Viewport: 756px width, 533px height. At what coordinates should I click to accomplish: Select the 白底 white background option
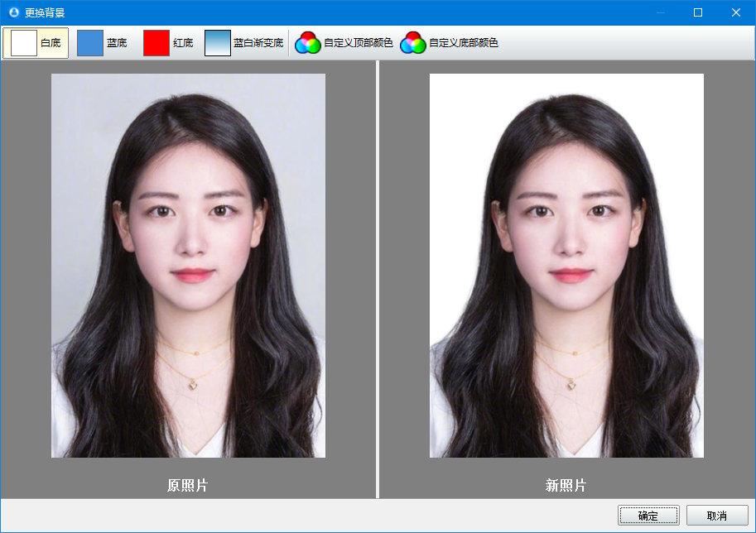[x=36, y=43]
